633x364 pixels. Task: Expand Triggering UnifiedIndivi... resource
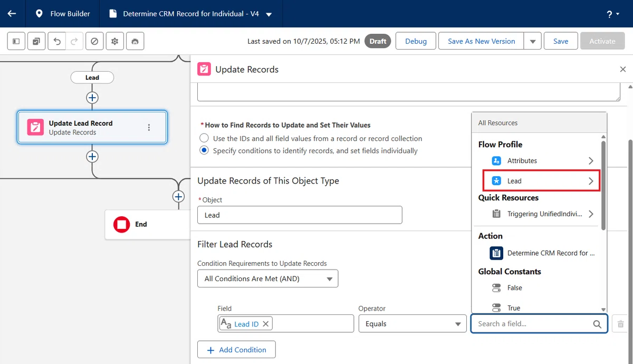[x=591, y=214]
